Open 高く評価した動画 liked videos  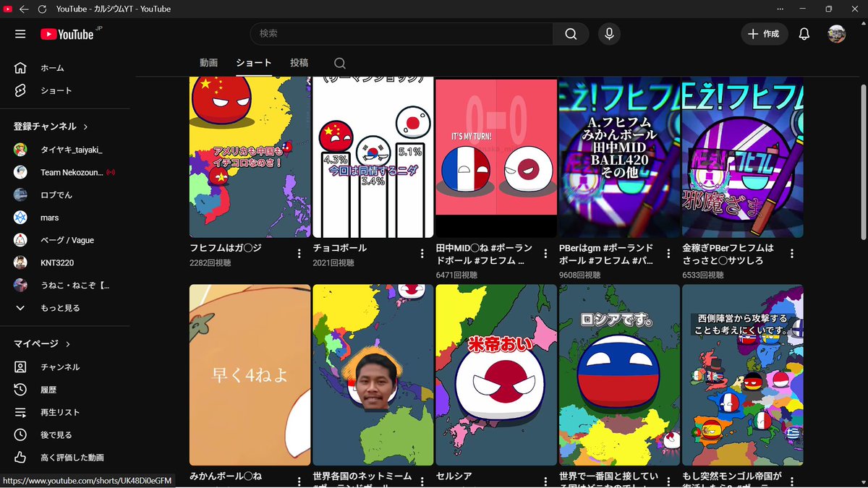65,458
